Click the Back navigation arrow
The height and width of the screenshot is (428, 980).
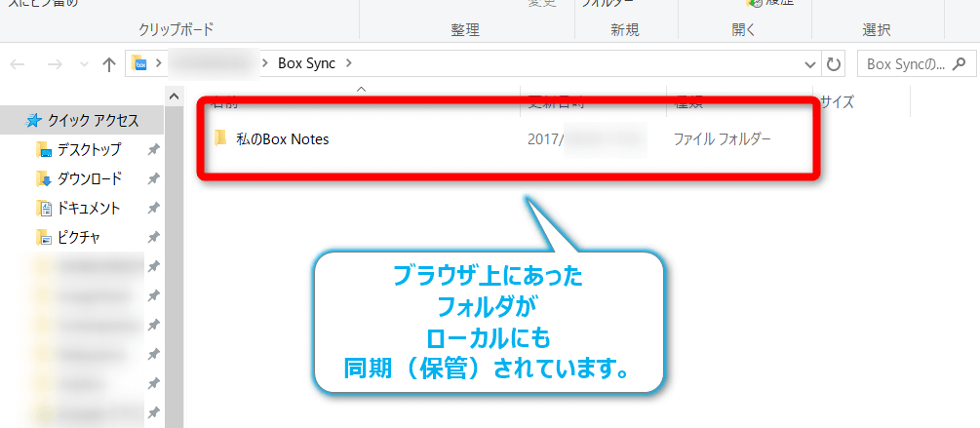(17, 64)
